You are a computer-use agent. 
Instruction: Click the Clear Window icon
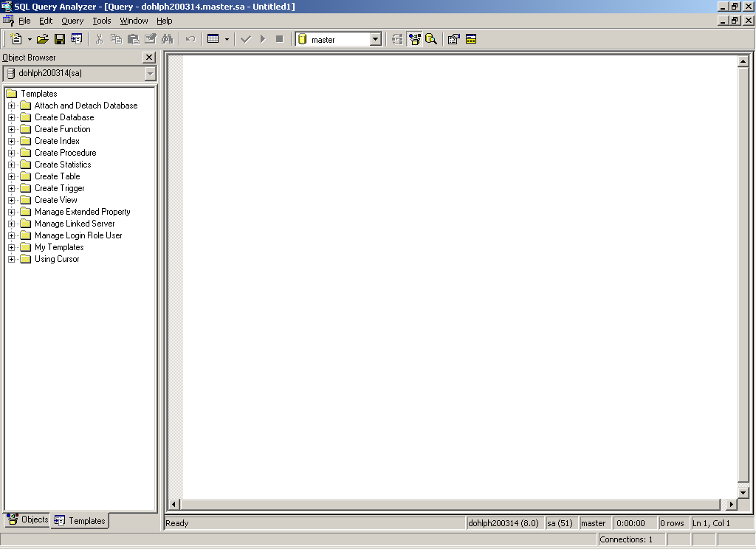tap(151, 39)
